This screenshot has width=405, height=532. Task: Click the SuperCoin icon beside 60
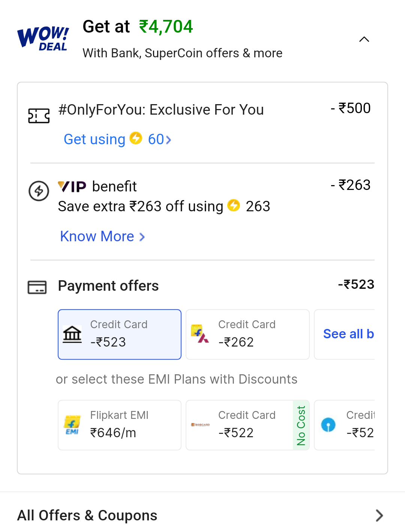(x=136, y=138)
